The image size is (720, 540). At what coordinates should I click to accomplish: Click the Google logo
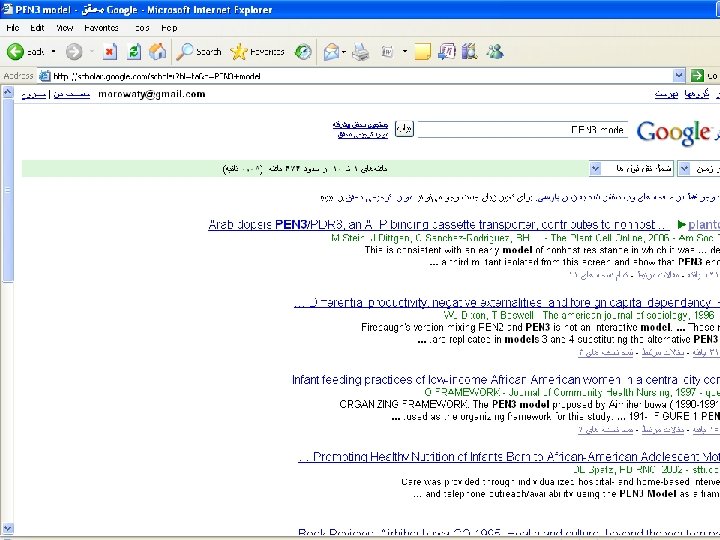673,133
